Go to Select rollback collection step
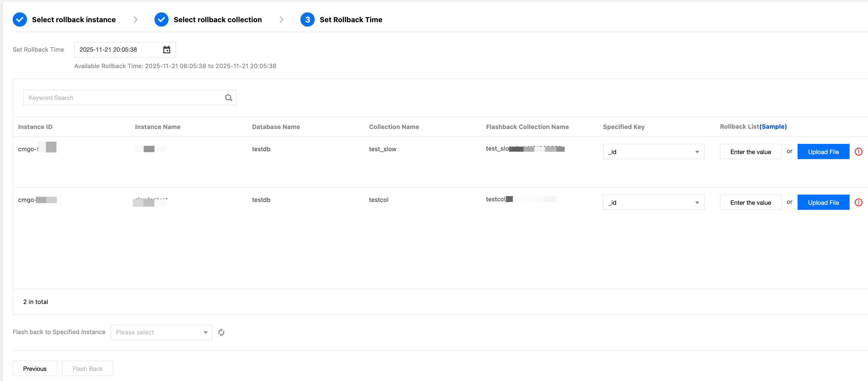Viewport: 868px width, 381px height. (x=217, y=20)
